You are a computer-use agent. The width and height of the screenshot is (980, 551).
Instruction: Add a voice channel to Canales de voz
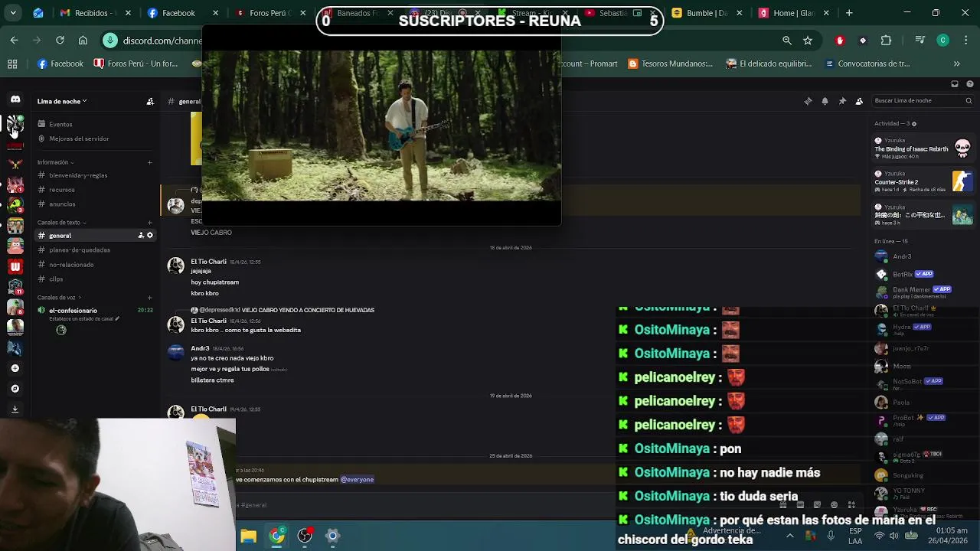tap(150, 297)
